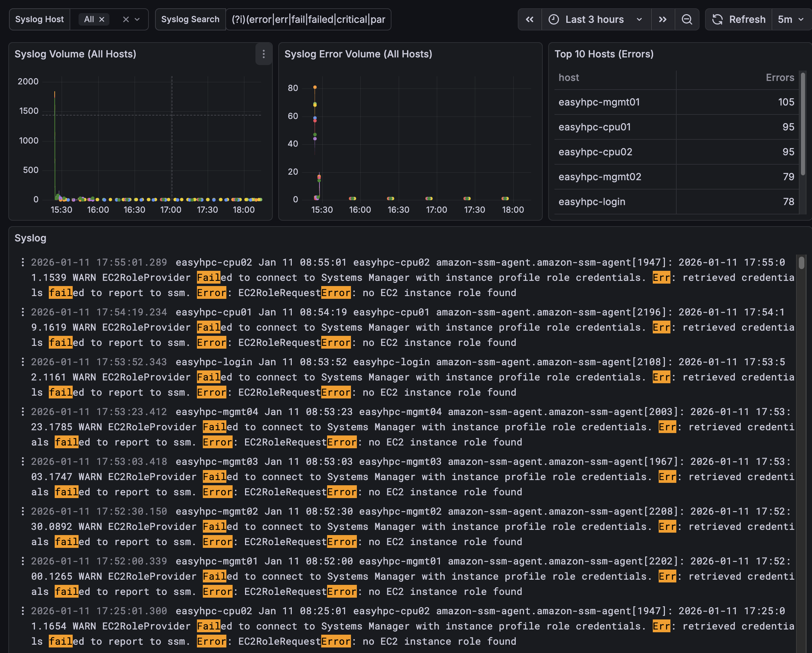Click the Syslog log panel scrollbar thumb

(x=802, y=263)
